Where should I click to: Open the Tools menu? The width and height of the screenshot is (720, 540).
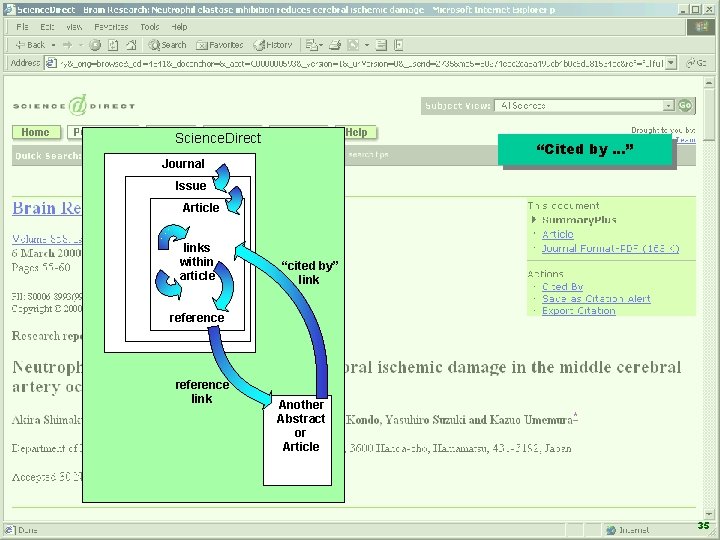click(150, 27)
